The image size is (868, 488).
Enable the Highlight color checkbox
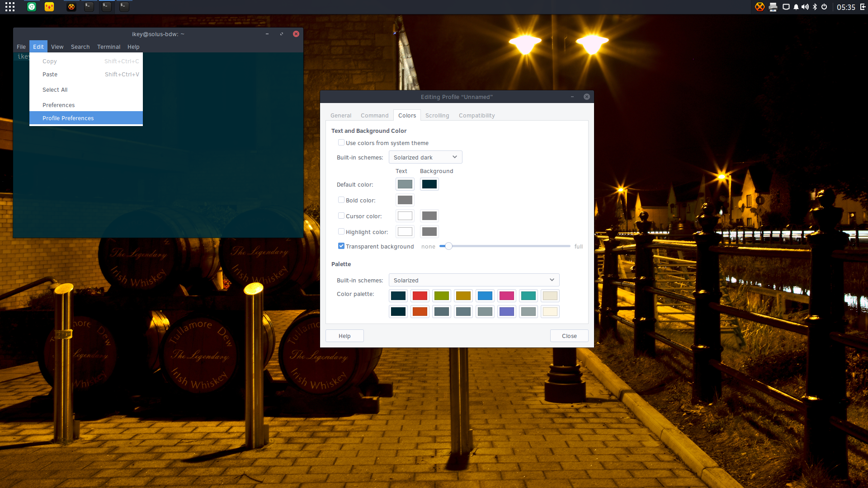click(341, 231)
